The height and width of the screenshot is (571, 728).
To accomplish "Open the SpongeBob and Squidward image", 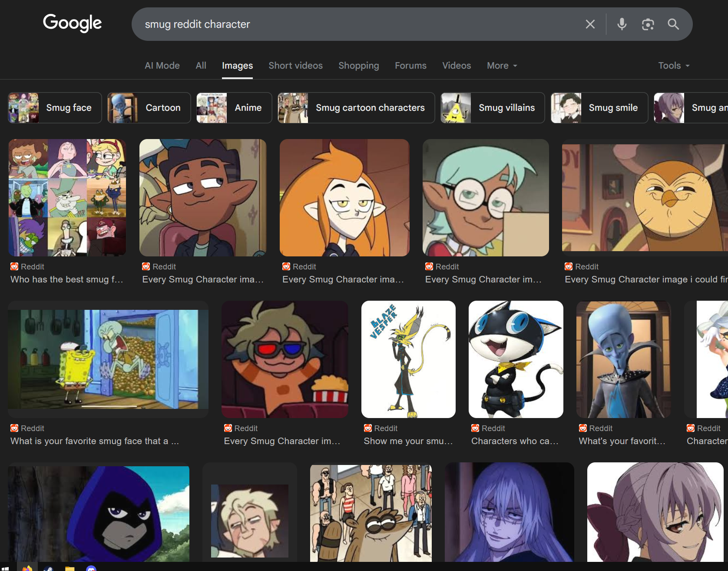I will coord(108,359).
